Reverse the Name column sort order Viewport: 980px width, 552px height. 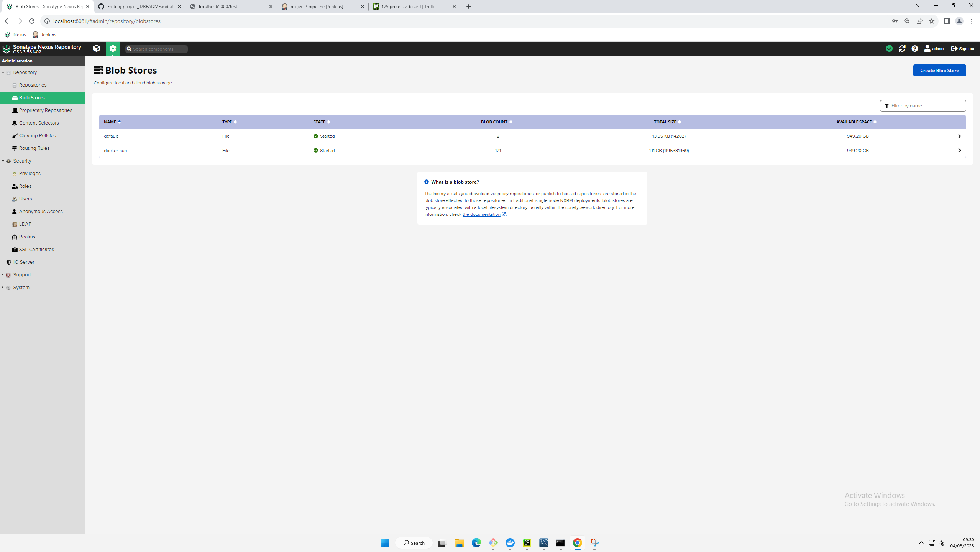[x=110, y=122]
